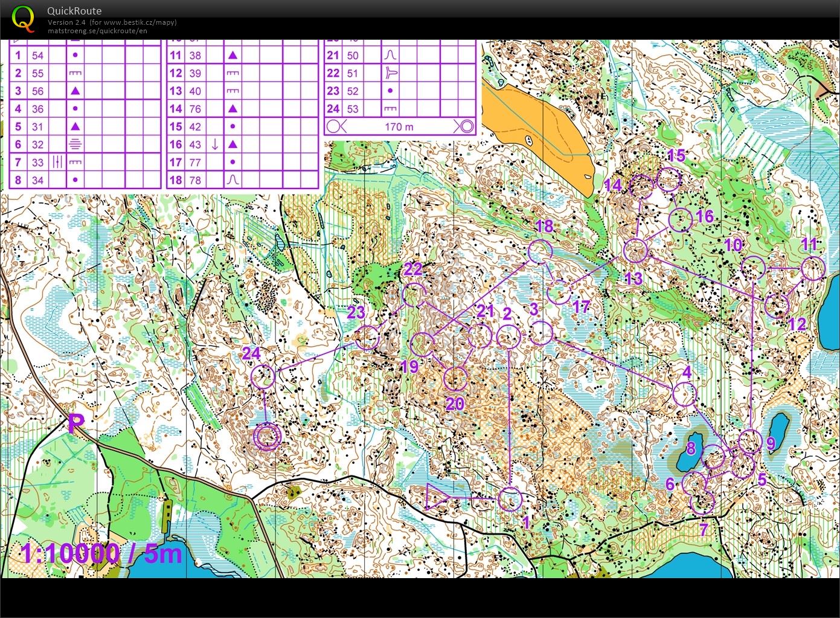This screenshot has width=840, height=618.
Task: Click the 170 m distance cell
Action: [x=400, y=126]
